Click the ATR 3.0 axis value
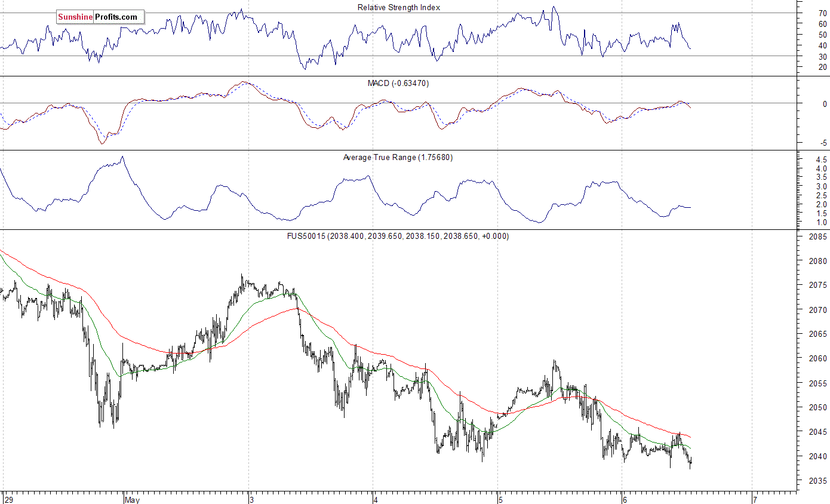This screenshot has width=830, height=504. pyautogui.click(x=822, y=186)
